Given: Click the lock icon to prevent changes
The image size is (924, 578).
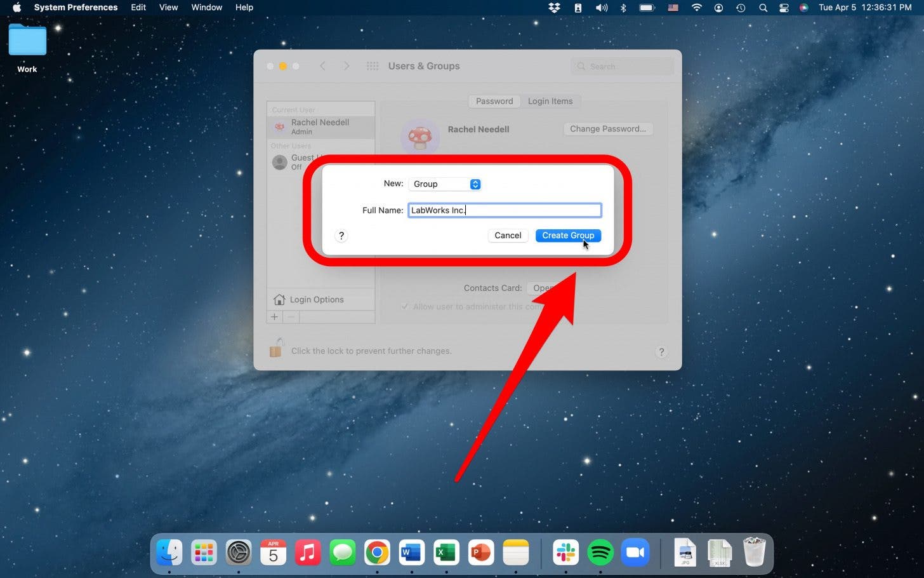Looking at the screenshot, I should pos(276,349).
